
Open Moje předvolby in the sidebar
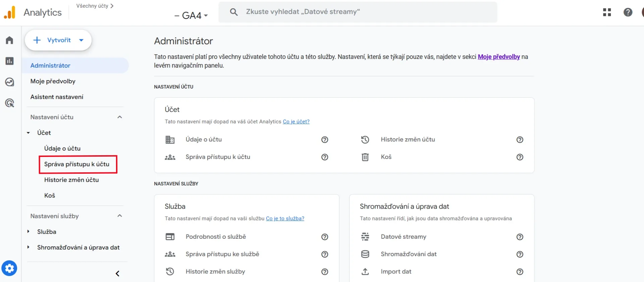53,81
